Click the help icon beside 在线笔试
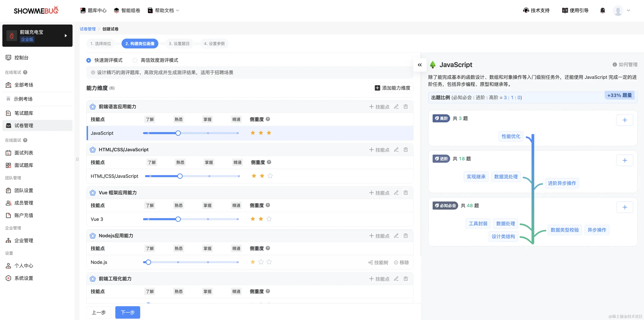Viewport: 644px width, 320px height. tap(25, 72)
